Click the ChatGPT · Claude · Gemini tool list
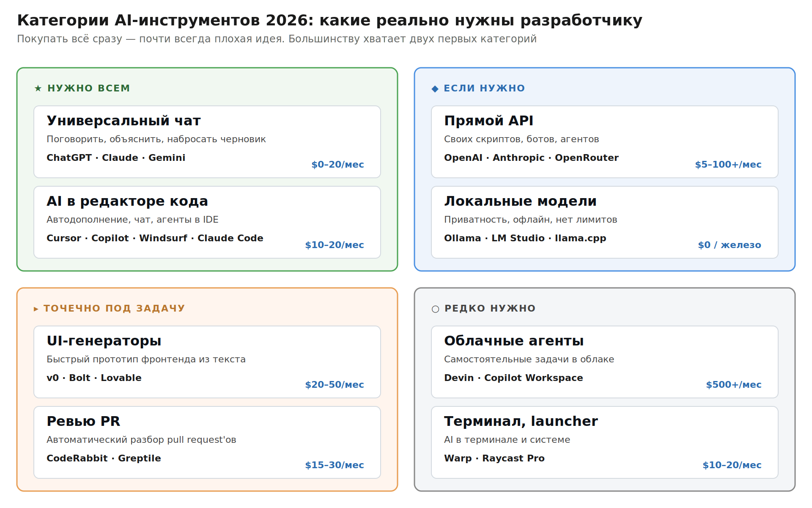This screenshot has width=812, height=508. point(116,157)
